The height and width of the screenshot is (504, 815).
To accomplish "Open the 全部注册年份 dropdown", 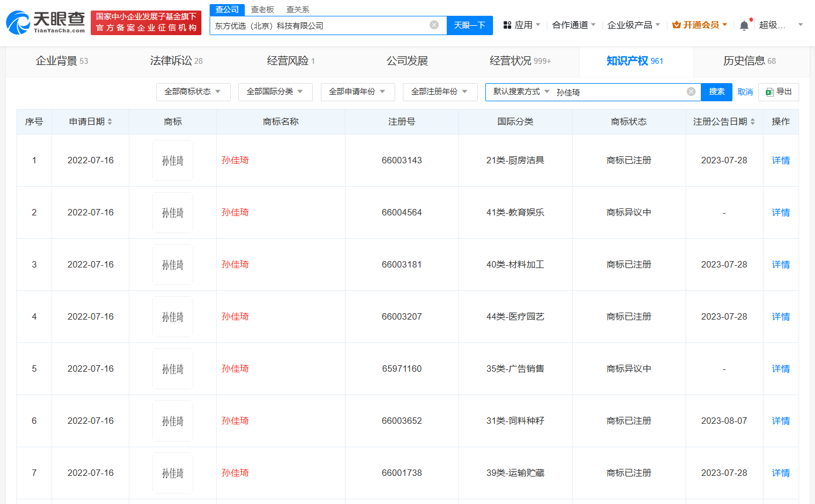I will coord(440,92).
